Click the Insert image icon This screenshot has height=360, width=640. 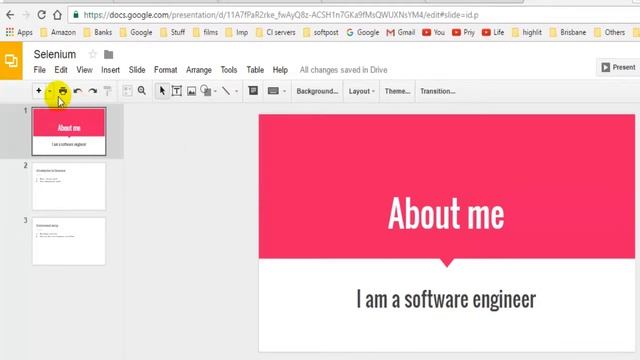point(191,91)
